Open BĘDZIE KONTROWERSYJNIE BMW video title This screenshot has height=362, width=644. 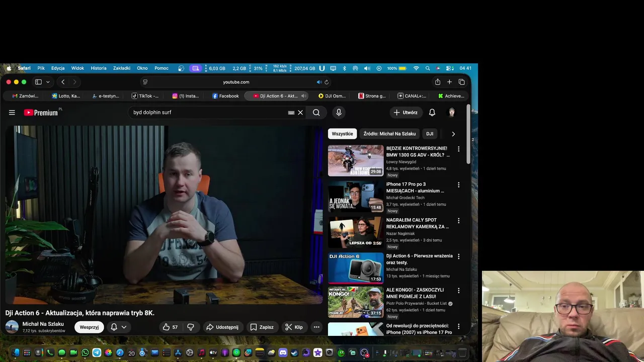coord(418,152)
